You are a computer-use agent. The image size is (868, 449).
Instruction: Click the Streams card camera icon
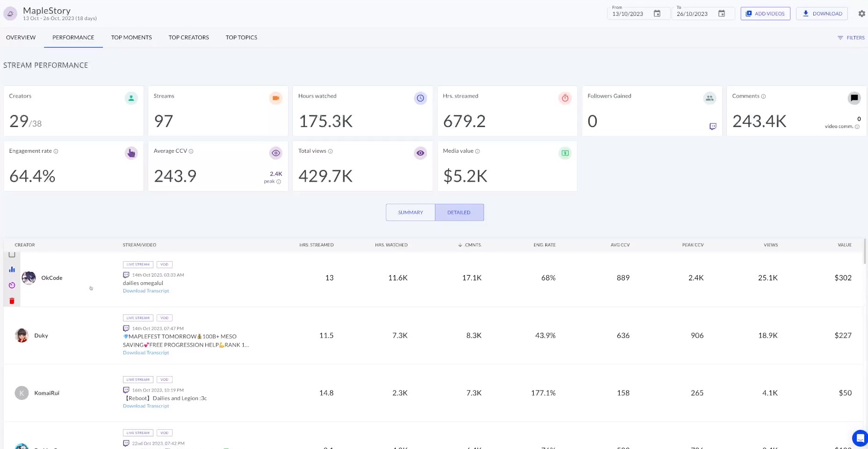(276, 98)
